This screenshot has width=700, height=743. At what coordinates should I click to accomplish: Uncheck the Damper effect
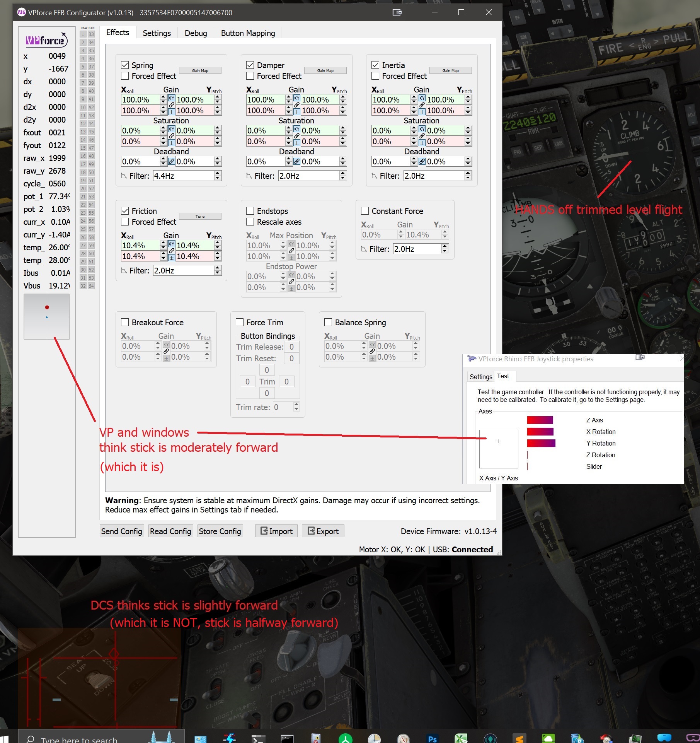[x=250, y=65]
